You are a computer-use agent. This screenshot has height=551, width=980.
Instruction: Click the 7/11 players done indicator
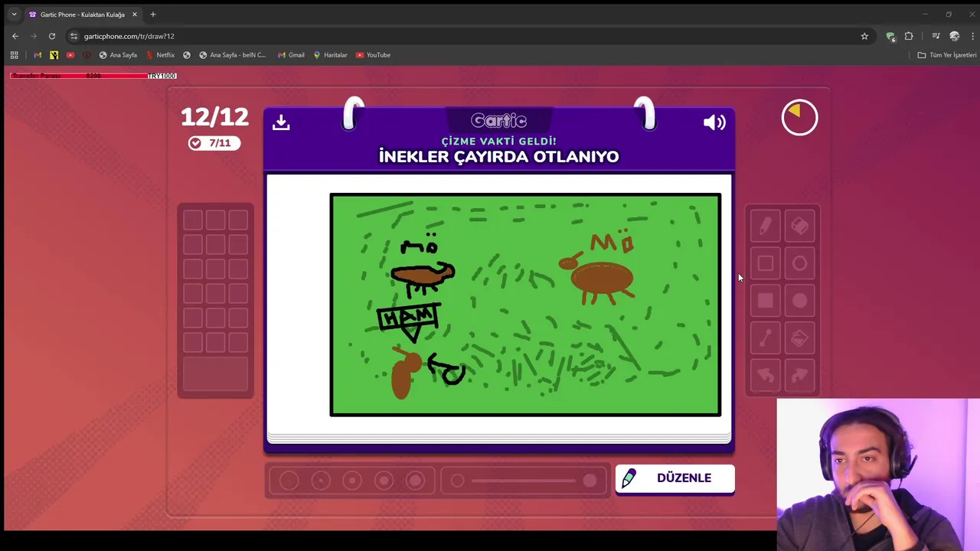point(214,143)
